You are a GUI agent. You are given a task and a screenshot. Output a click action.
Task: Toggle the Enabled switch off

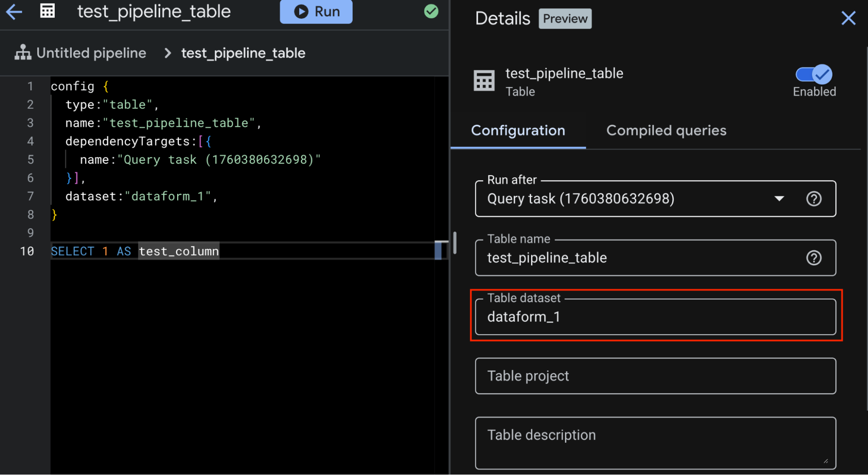click(814, 75)
